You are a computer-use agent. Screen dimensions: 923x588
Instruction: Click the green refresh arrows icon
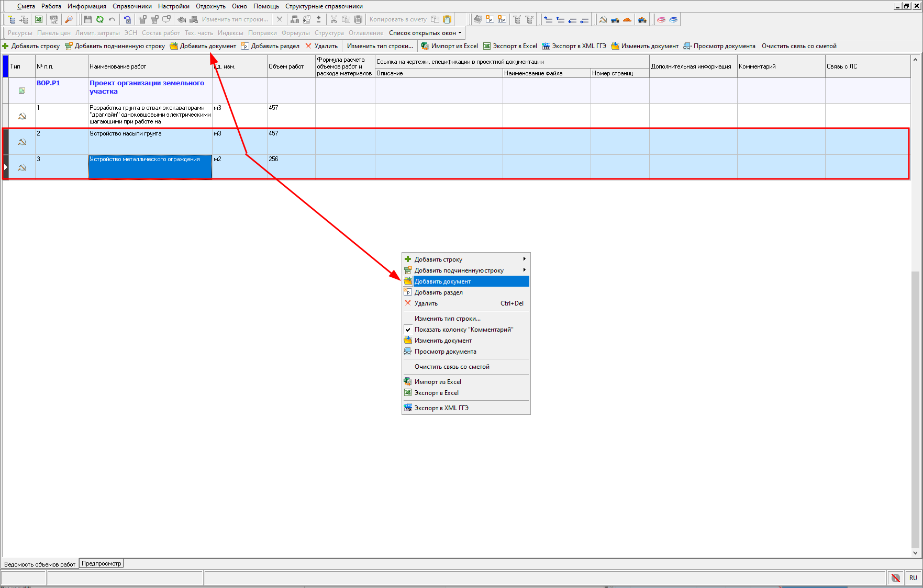click(99, 19)
